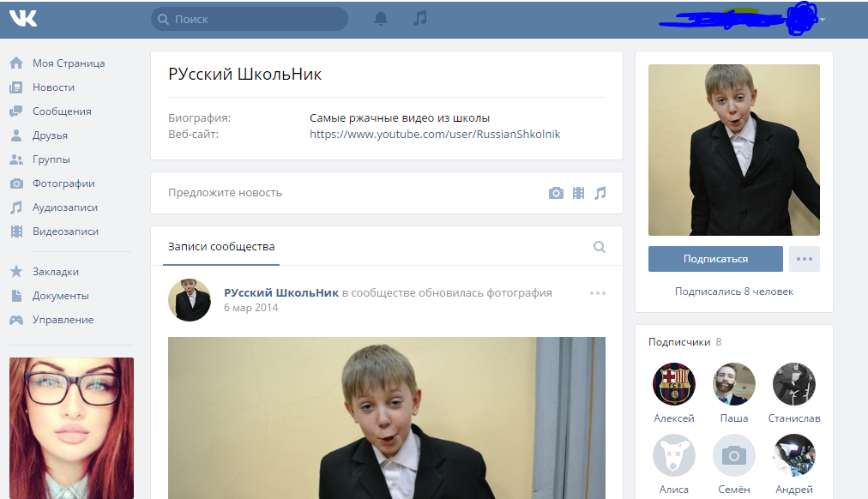Image resolution: width=868 pixels, height=499 pixels.
Task: Open post options three-dots menu
Action: pyautogui.click(x=598, y=293)
